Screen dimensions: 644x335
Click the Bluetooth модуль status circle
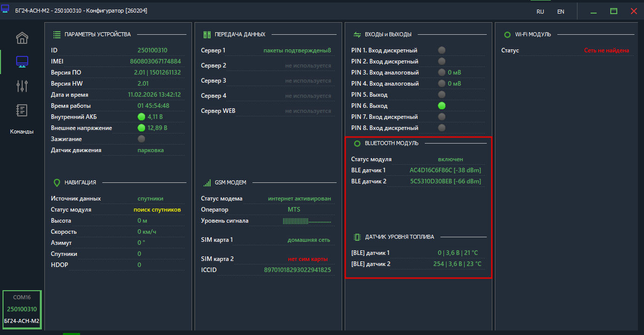[357, 144]
